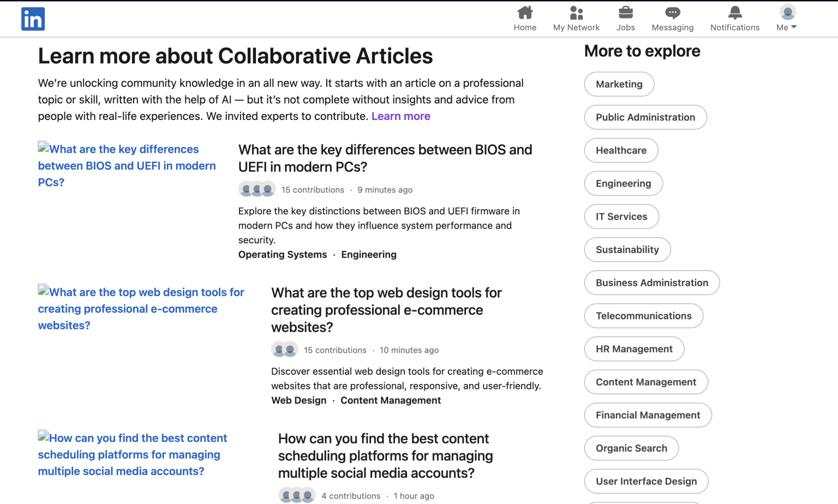Open My Network people icon
The image size is (838, 504).
coord(576,13)
